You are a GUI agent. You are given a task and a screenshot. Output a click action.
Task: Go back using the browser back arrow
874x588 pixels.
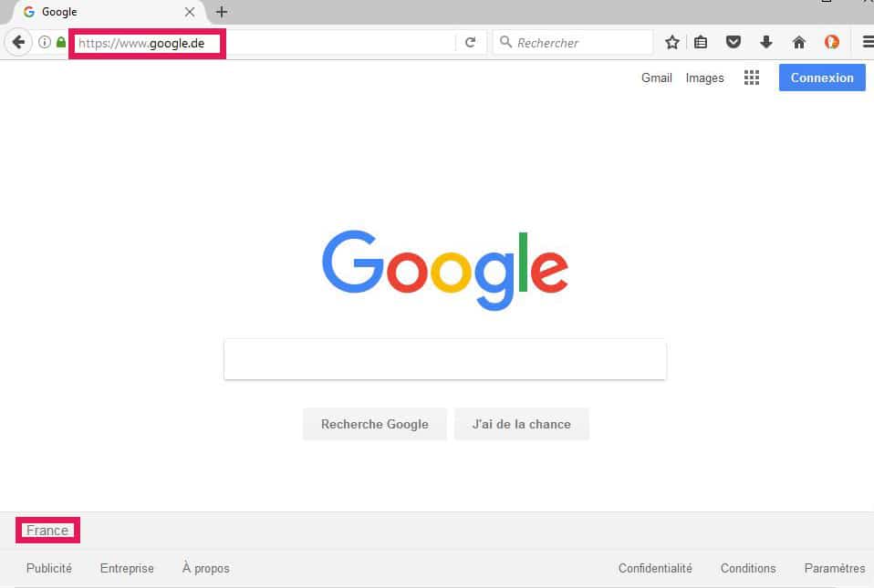pos(18,42)
